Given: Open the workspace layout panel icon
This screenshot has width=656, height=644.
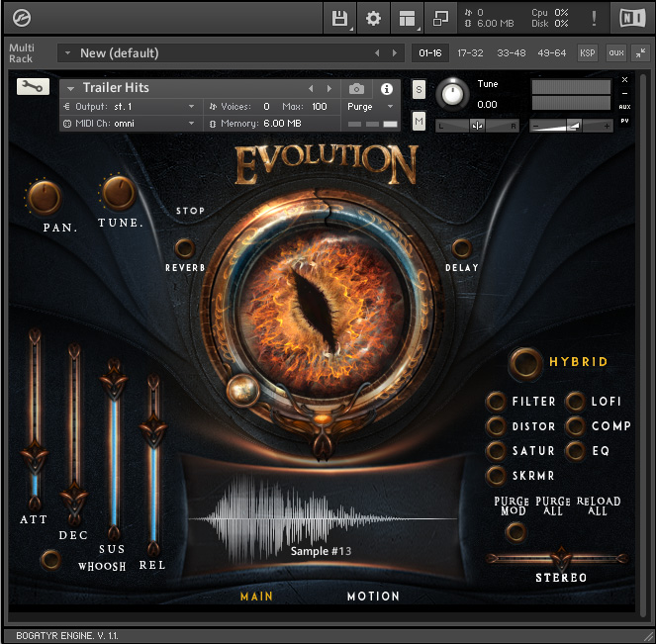Looking at the screenshot, I should tap(407, 19).
